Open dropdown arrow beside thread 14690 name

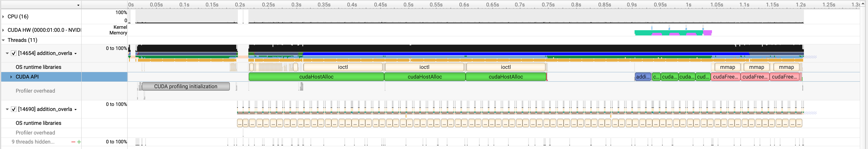pos(75,109)
